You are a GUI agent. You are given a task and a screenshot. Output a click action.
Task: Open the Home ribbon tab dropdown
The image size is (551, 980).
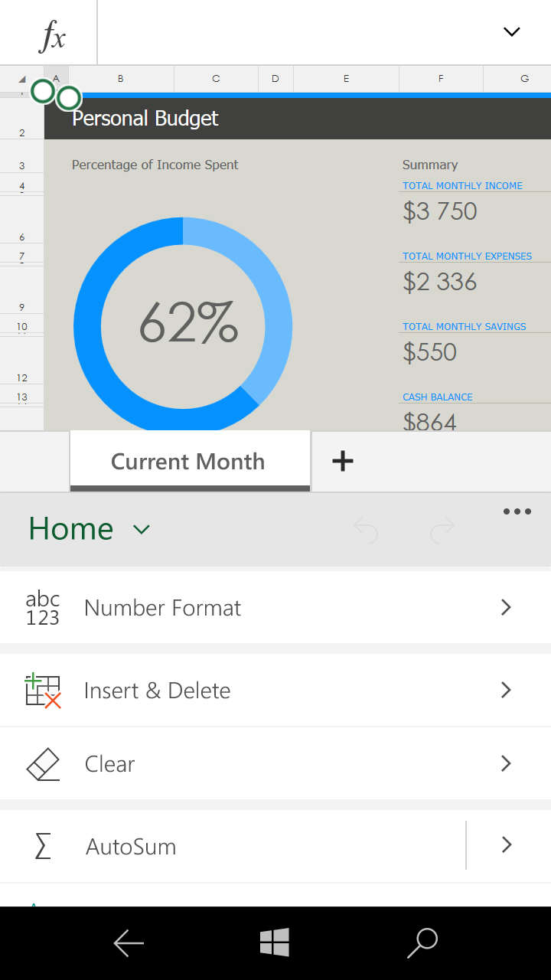point(89,529)
